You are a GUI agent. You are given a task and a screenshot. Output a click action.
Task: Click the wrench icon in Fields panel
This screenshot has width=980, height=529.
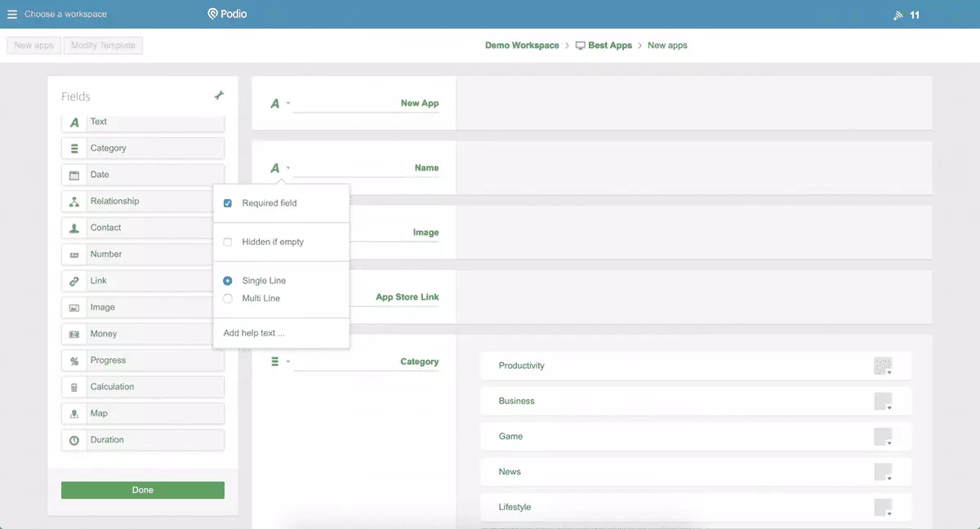(219, 96)
